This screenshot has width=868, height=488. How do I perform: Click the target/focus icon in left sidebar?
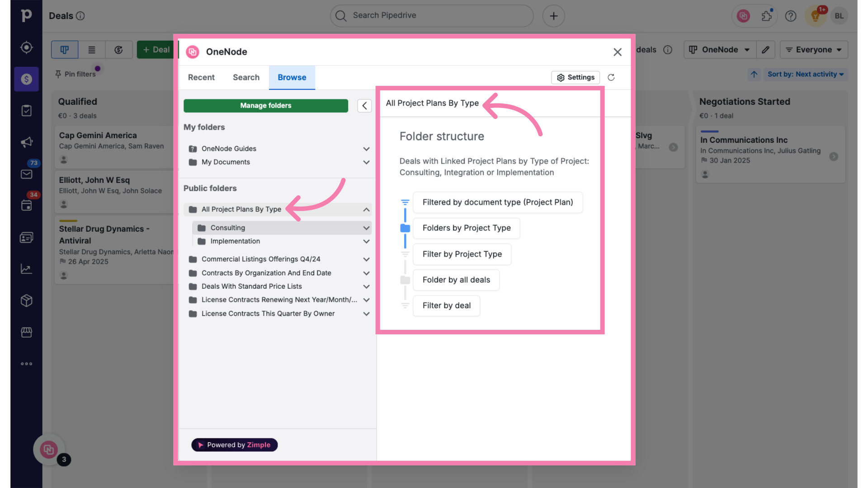pyautogui.click(x=27, y=47)
